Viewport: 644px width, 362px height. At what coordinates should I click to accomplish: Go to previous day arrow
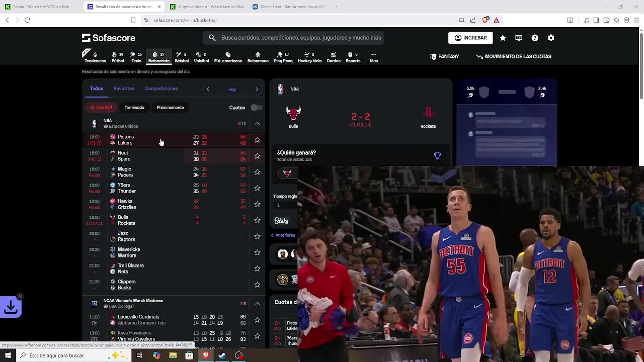(208, 89)
